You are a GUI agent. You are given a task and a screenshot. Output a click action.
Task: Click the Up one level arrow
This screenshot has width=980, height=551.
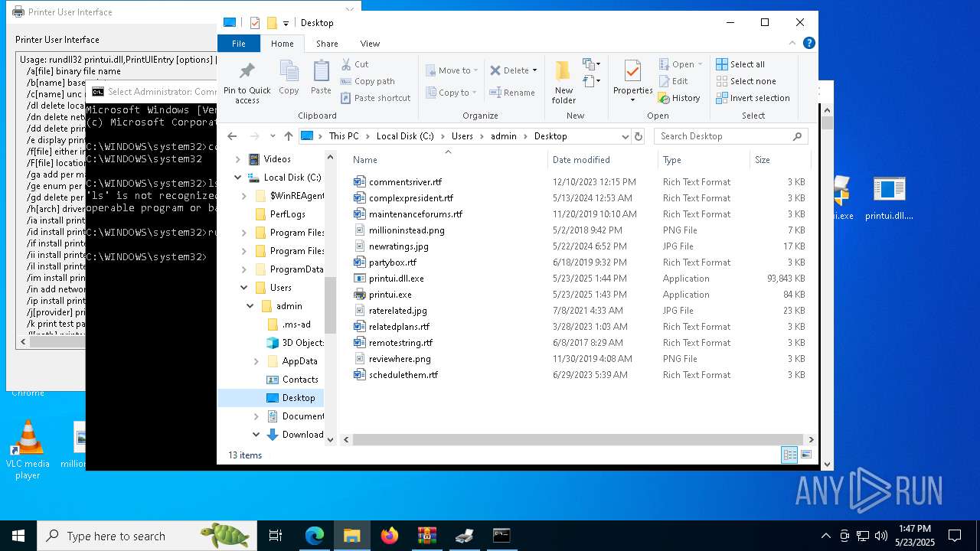pyautogui.click(x=288, y=136)
